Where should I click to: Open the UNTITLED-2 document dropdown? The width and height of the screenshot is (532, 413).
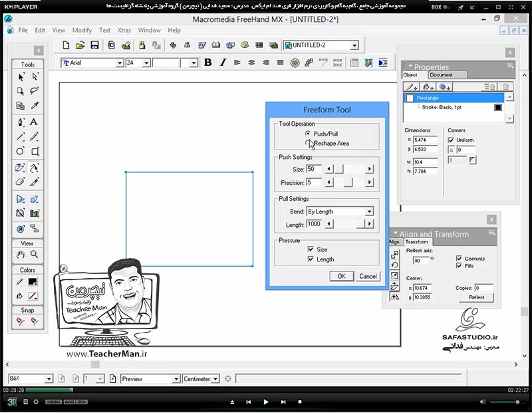[354, 45]
